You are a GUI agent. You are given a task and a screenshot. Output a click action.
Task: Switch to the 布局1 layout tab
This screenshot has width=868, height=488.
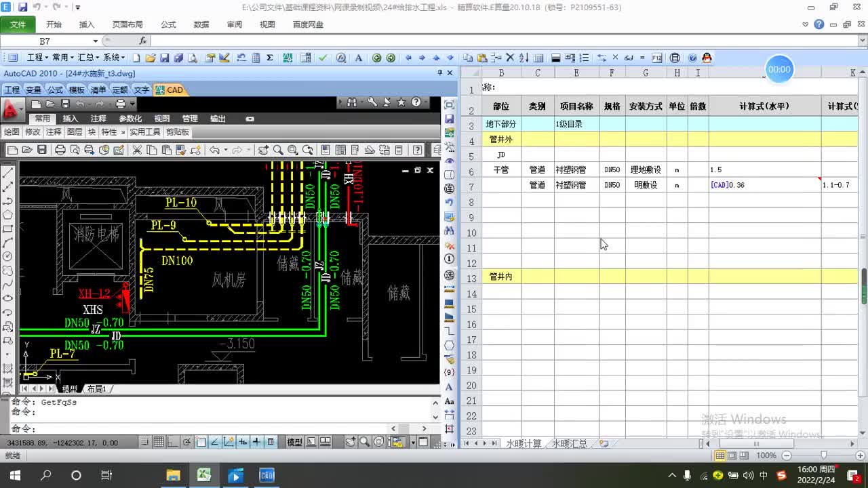pyautogui.click(x=98, y=389)
